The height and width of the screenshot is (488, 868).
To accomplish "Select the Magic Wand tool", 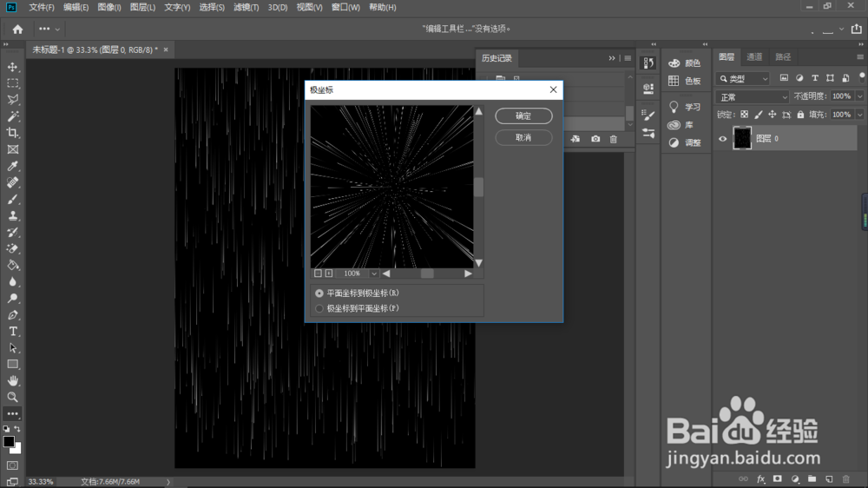I will point(13,116).
